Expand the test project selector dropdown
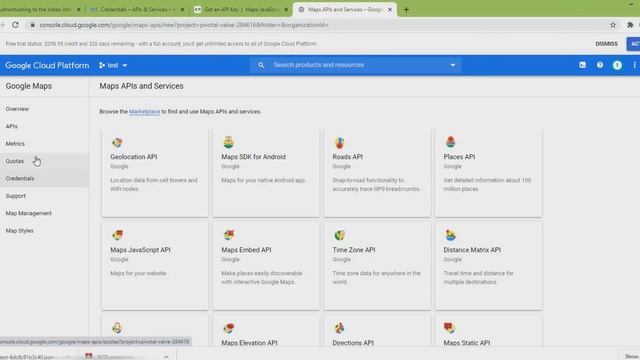 [x=113, y=65]
